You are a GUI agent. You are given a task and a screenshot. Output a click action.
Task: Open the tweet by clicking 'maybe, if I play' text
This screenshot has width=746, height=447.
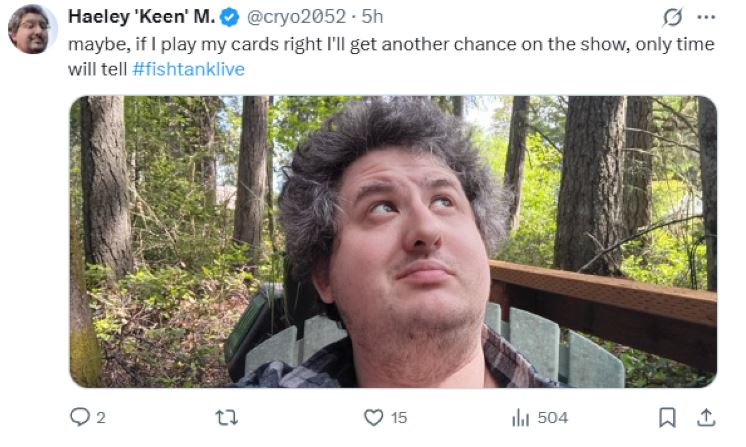point(130,44)
